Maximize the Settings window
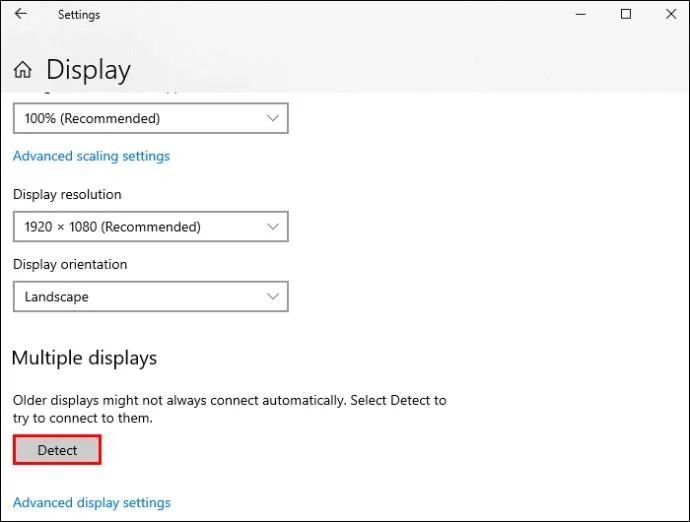This screenshot has height=522, width=690. tap(626, 14)
